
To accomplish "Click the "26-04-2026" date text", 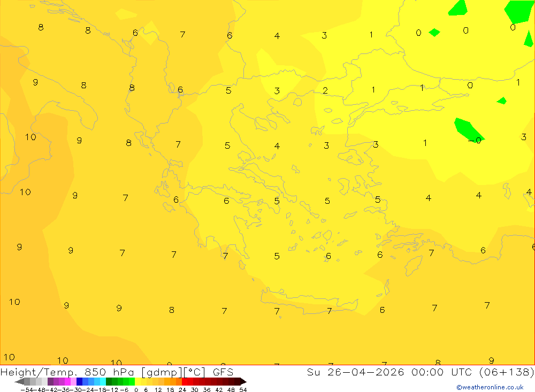I will (366, 372).
